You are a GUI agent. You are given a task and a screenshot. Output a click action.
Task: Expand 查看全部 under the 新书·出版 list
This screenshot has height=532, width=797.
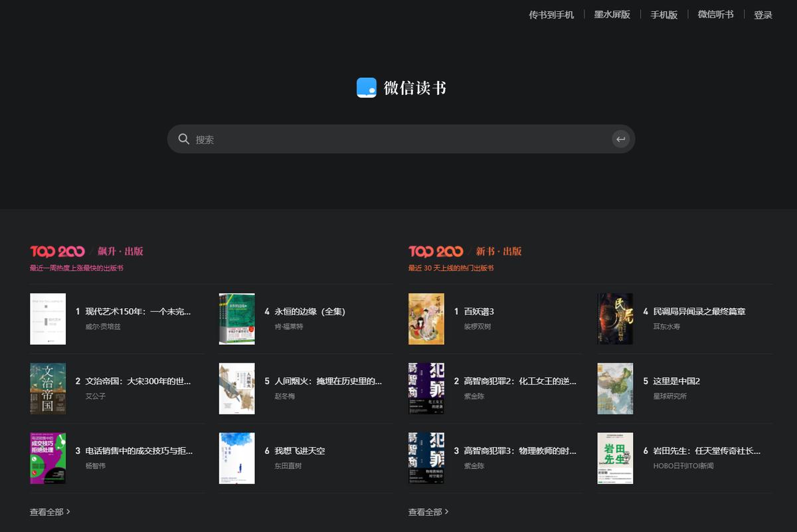[426, 512]
